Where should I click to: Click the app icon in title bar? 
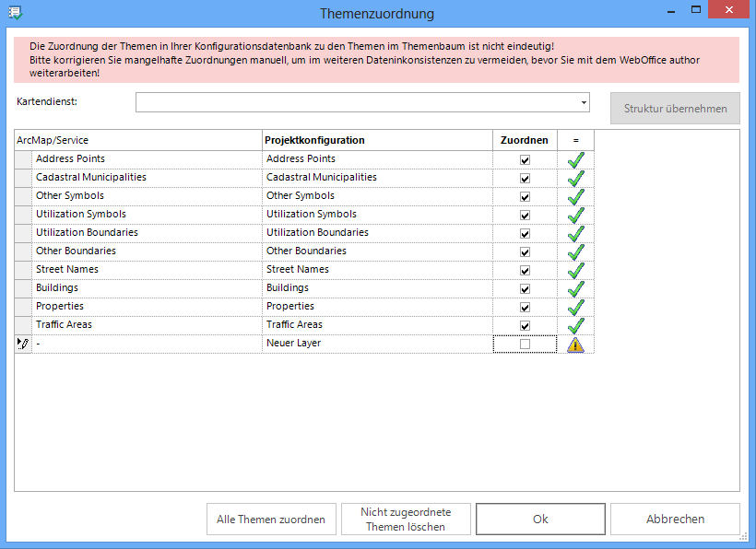(x=15, y=13)
